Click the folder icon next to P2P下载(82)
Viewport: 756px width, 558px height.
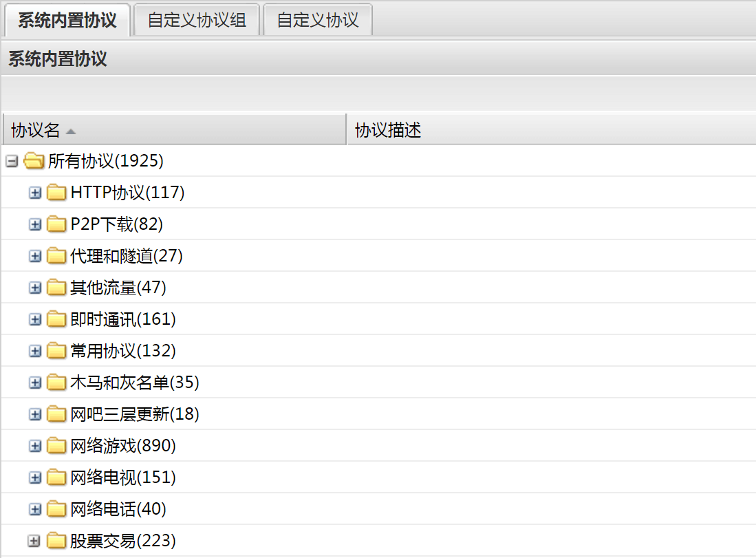tap(56, 224)
